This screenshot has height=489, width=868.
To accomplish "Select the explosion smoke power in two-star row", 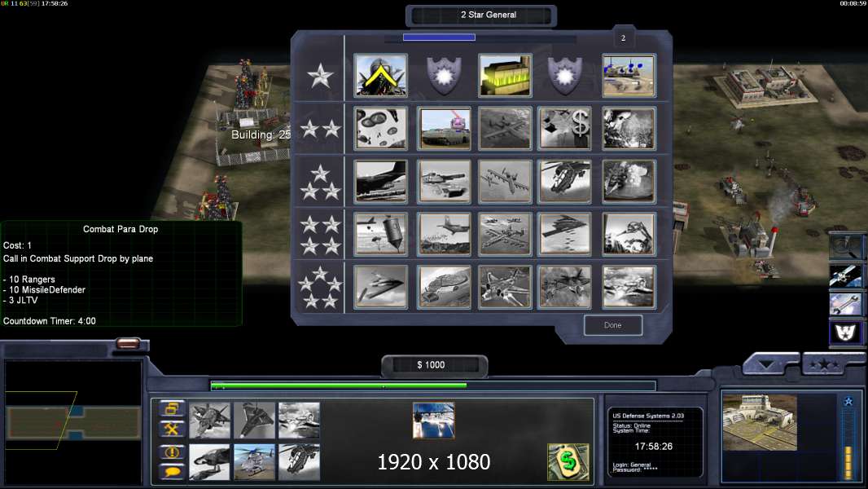I will (x=629, y=129).
